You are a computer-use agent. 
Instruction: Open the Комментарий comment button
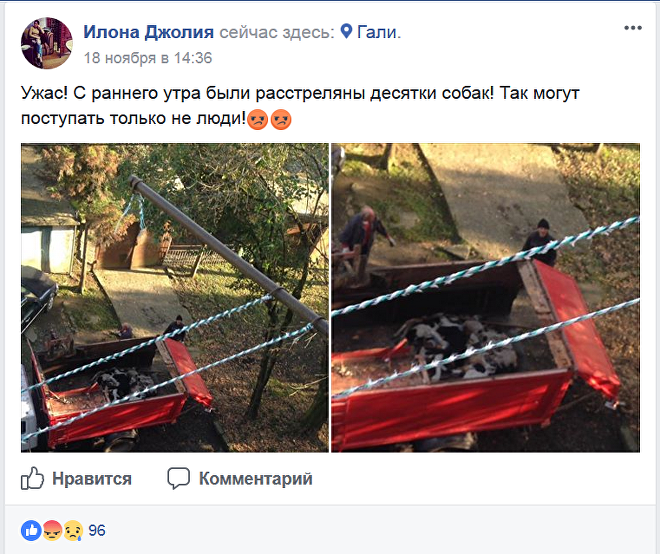240,479
